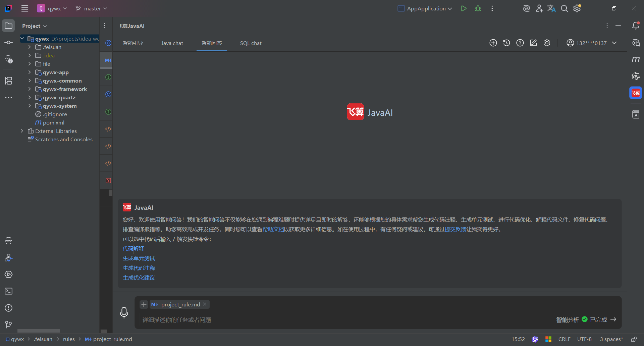Focus the task description input field
644x346 pixels.
(x=345, y=320)
